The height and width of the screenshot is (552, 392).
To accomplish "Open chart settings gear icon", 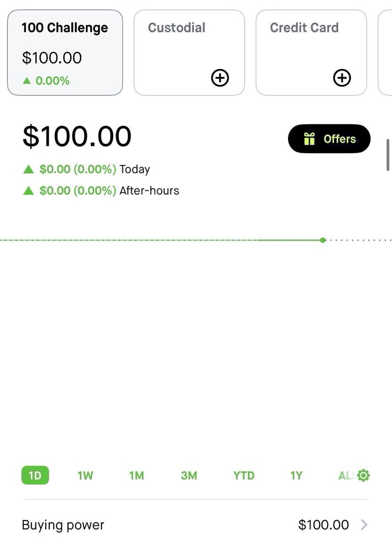I will tap(363, 476).
